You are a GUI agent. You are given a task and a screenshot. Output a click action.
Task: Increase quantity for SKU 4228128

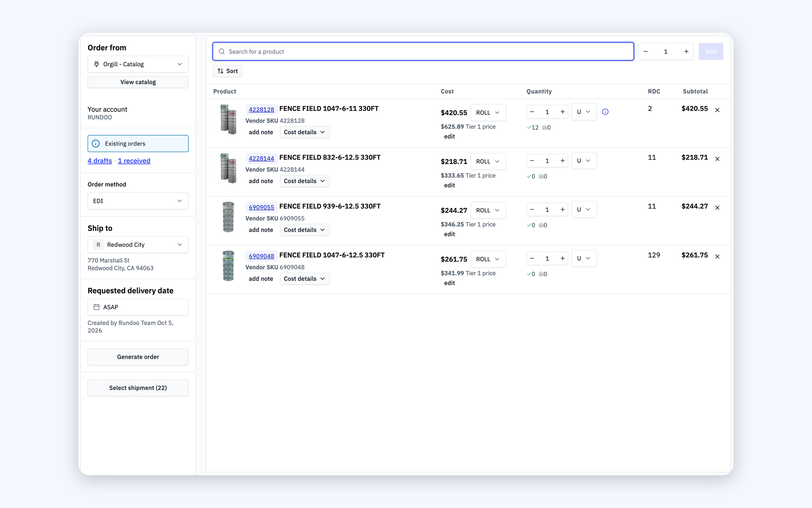point(562,112)
